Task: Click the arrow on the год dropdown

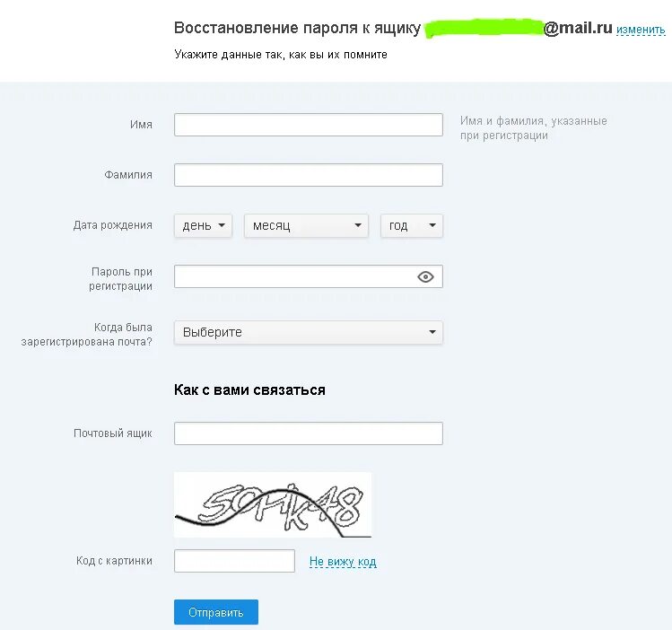Action: coord(432,225)
